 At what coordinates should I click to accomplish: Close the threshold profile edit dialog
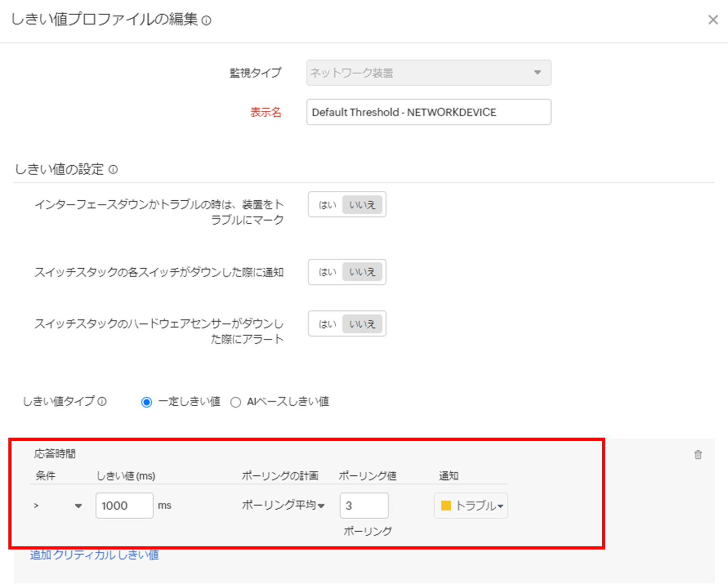click(713, 20)
